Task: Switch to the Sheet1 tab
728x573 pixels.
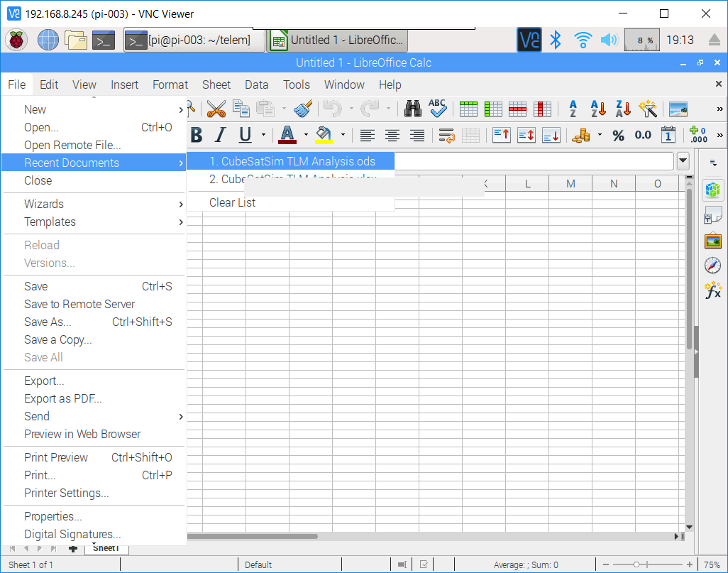Action: pos(107,547)
